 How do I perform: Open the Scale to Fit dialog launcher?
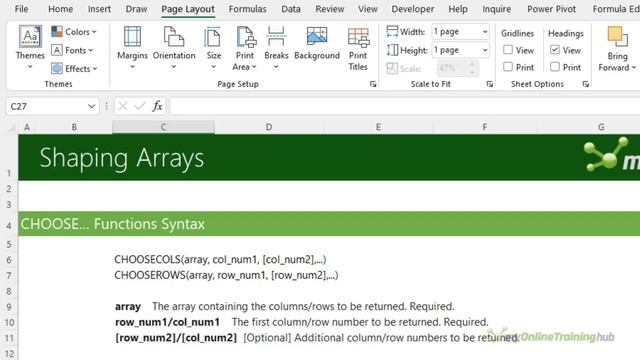489,84
